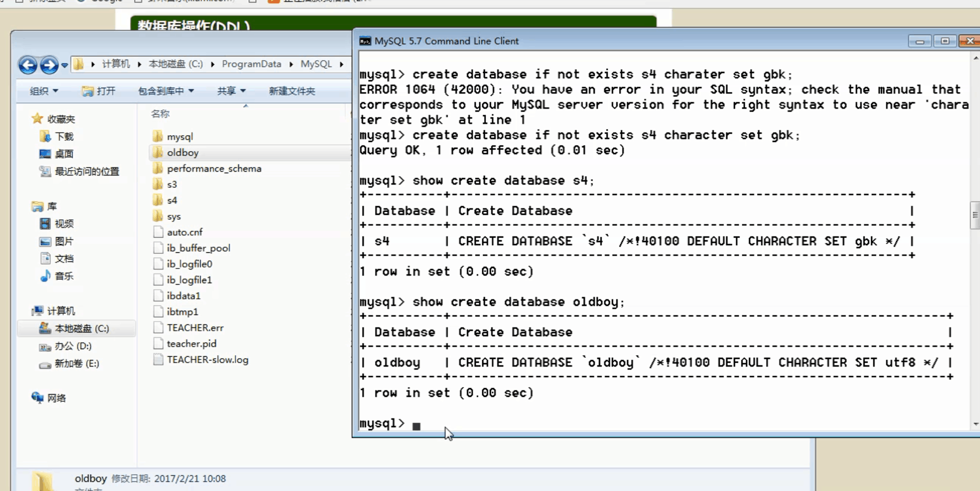Select the ib_logfile1 file
The width and height of the screenshot is (980, 491).
pyautogui.click(x=189, y=280)
